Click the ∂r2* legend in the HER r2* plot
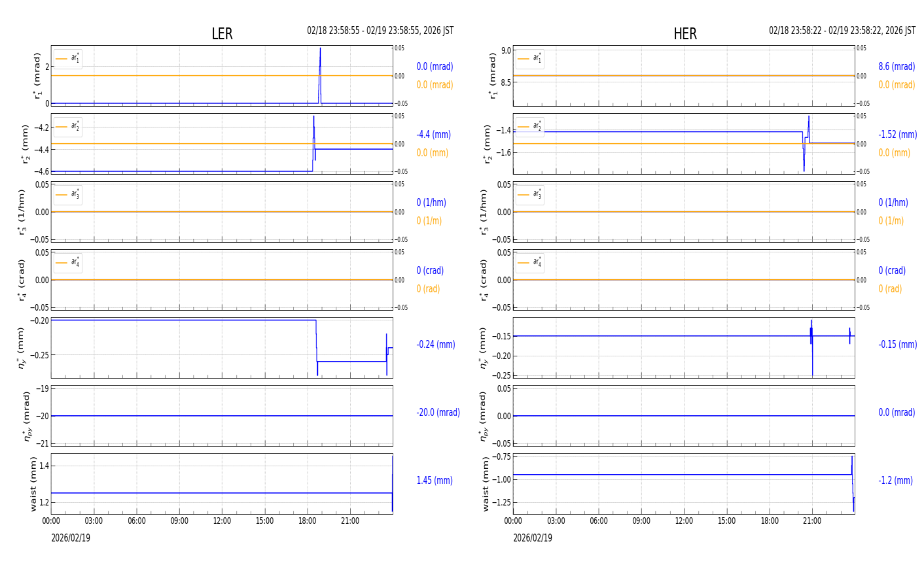The width and height of the screenshot is (924, 565). point(530,127)
